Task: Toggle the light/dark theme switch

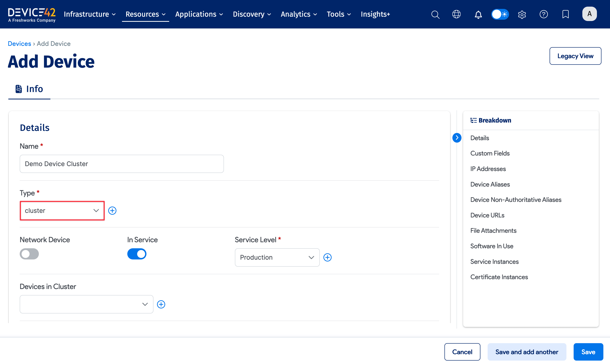Action: [x=500, y=14]
